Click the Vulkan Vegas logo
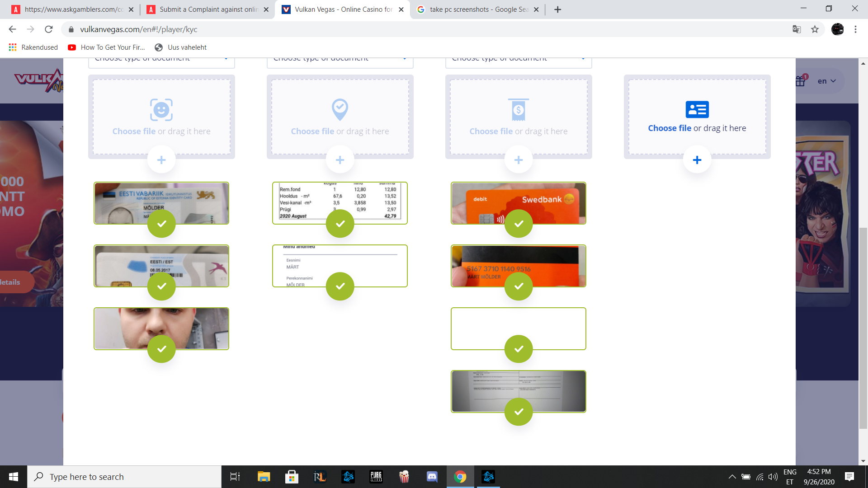Image resolution: width=868 pixels, height=488 pixels. (x=39, y=80)
